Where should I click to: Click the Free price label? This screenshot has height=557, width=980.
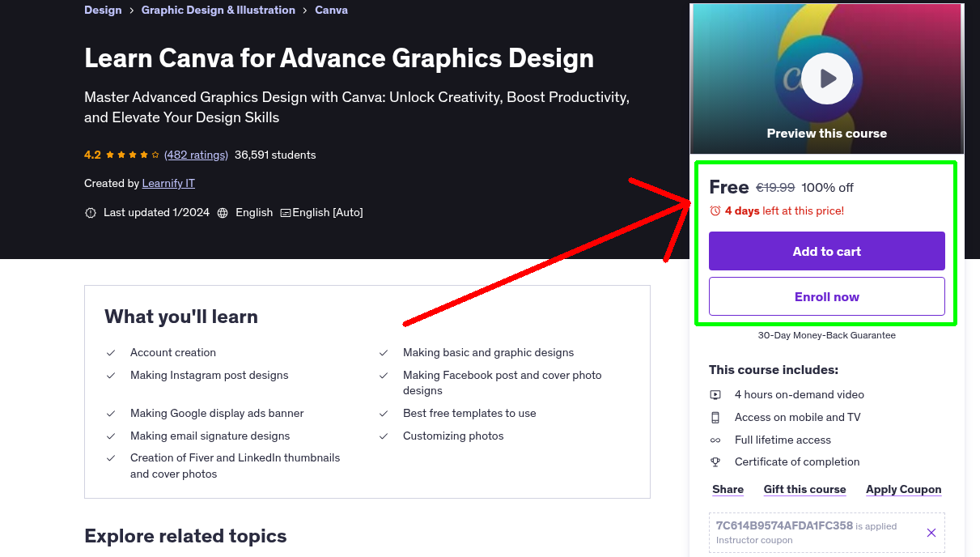[x=729, y=187]
